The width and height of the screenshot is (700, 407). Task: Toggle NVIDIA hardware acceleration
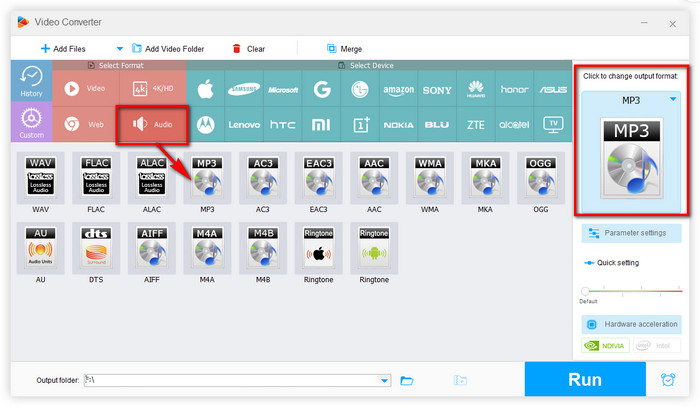[602, 346]
